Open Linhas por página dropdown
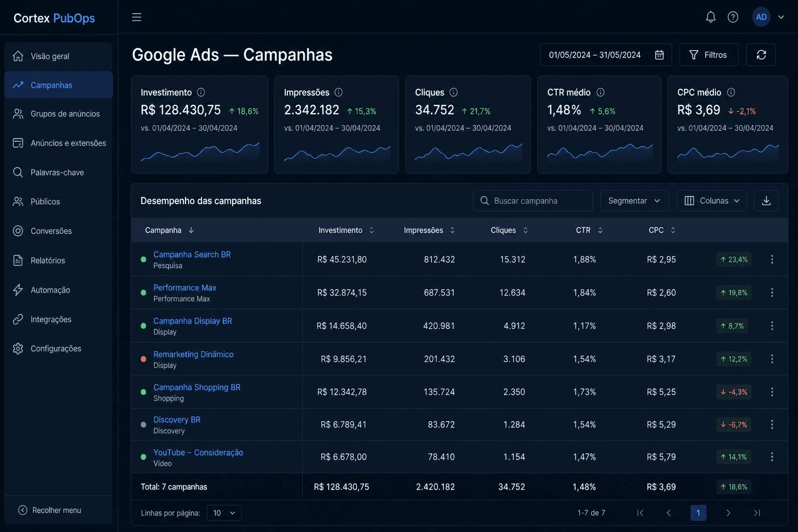Viewport: 798px width, 532px height. 224,513
